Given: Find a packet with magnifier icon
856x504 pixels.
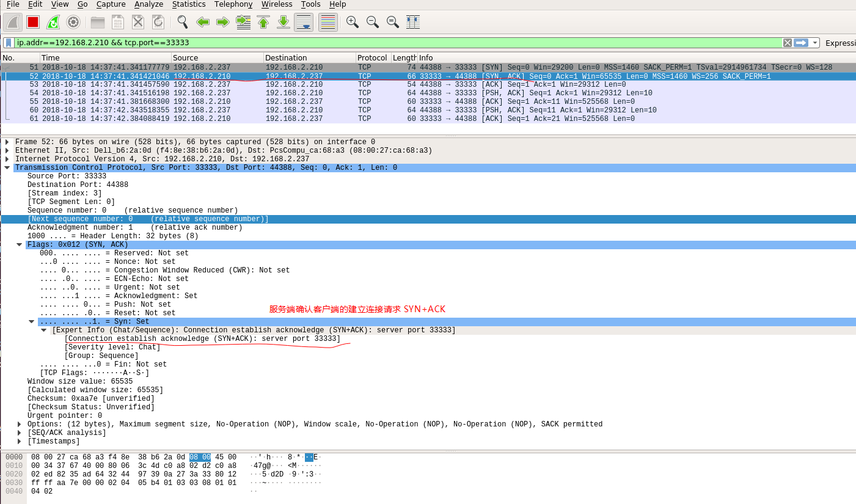Looking at the screenshot, I should click(183, 23).
